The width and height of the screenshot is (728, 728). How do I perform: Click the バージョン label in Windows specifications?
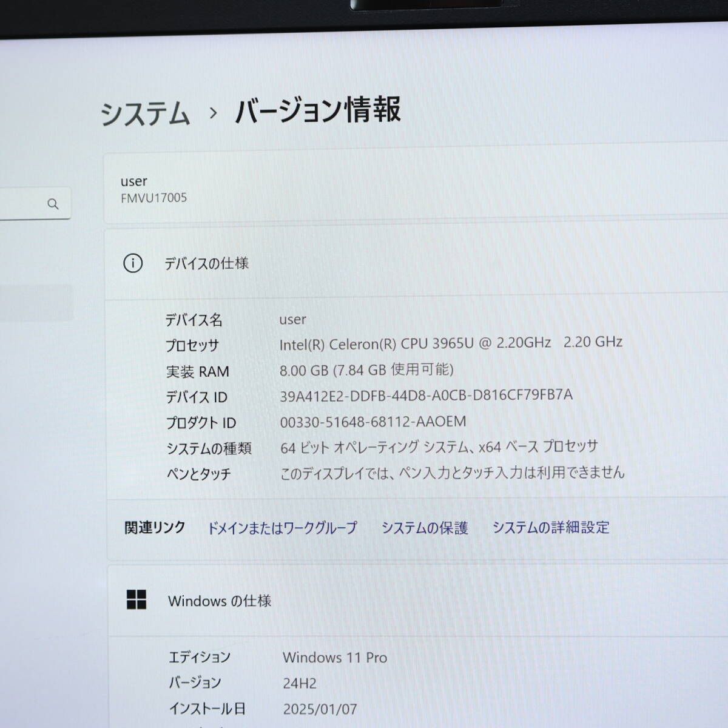coord(195,683)
